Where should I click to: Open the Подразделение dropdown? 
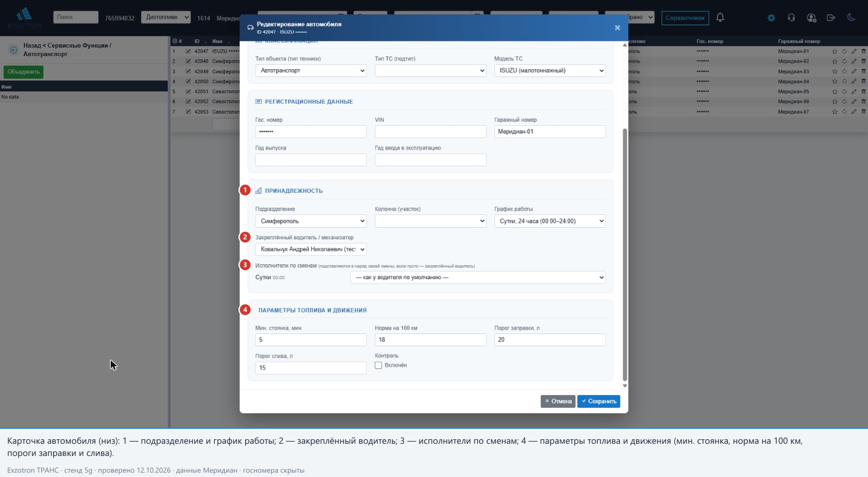click(311, 221)
